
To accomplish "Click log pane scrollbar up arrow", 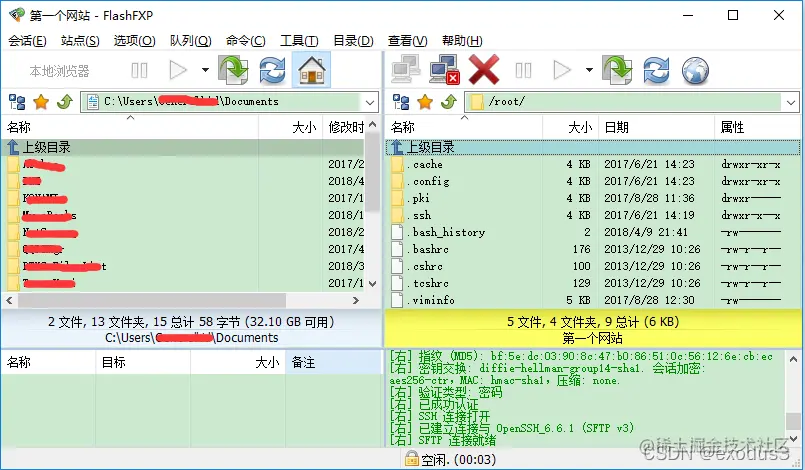I will (x=793, y=360).
